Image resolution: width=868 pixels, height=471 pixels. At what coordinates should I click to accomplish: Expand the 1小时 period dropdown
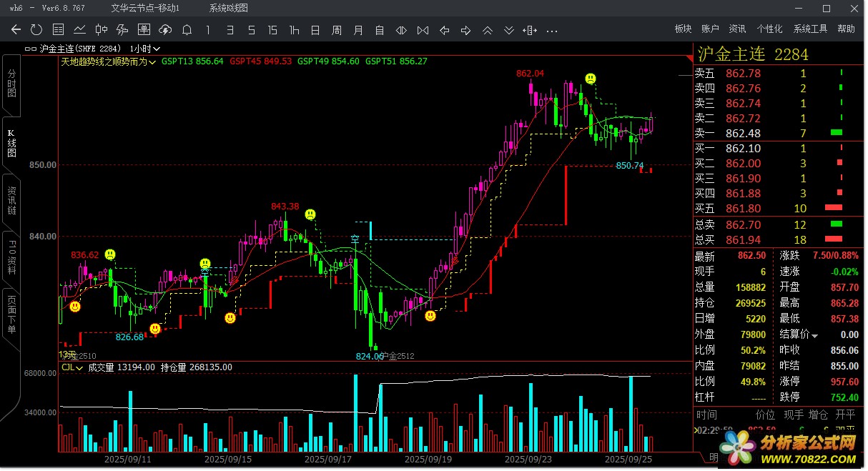coord(144,49)
